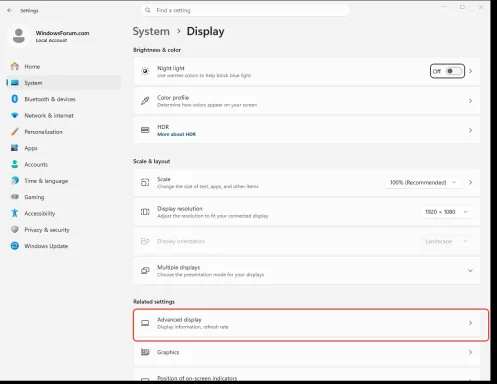Screen dimensions: 497x384
Task: Click the Time & language globe icon
Action: [x=15, y=180]
